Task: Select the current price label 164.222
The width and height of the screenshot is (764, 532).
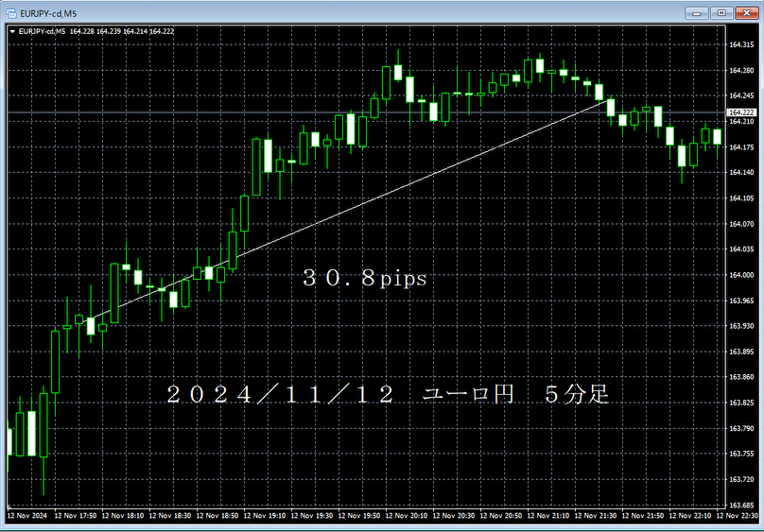Action: (x=741, y=112)
